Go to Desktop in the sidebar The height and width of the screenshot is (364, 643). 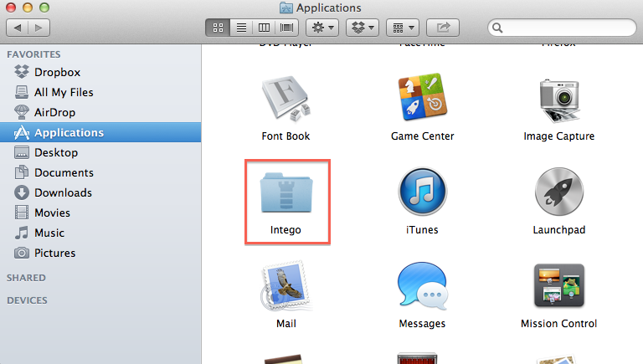pyautogui.click(x=100, y=152)
